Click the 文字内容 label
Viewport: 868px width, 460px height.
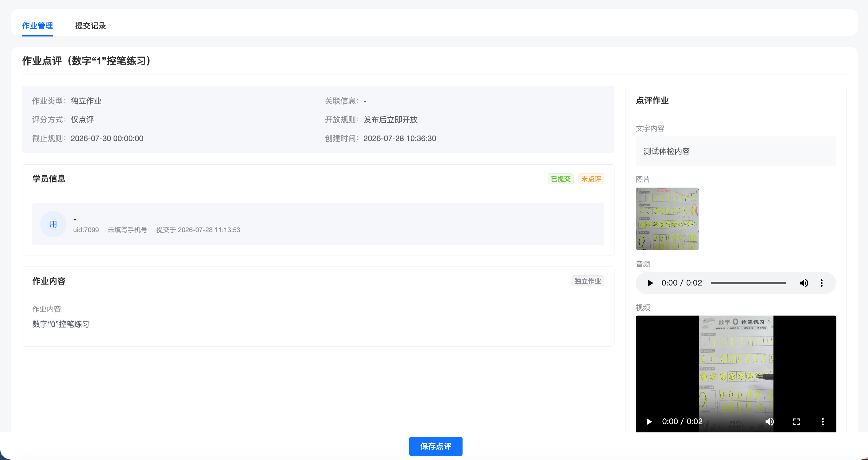coord(650,128)
